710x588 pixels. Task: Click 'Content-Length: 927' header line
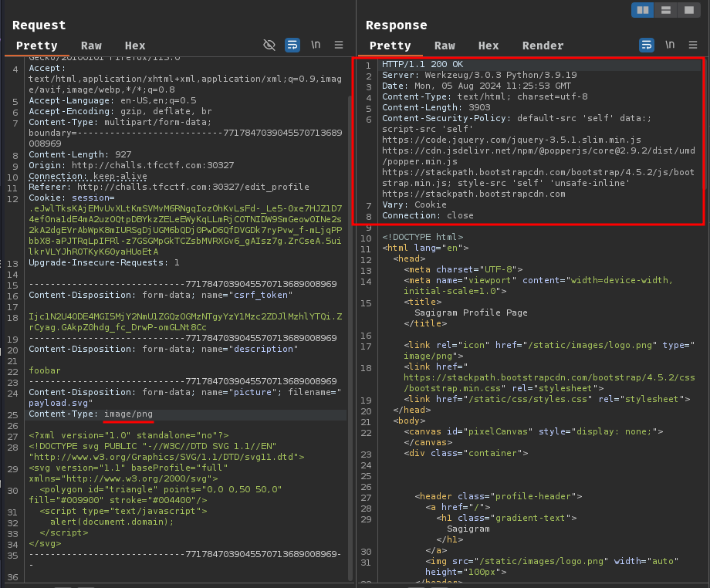tap(79, 154)
